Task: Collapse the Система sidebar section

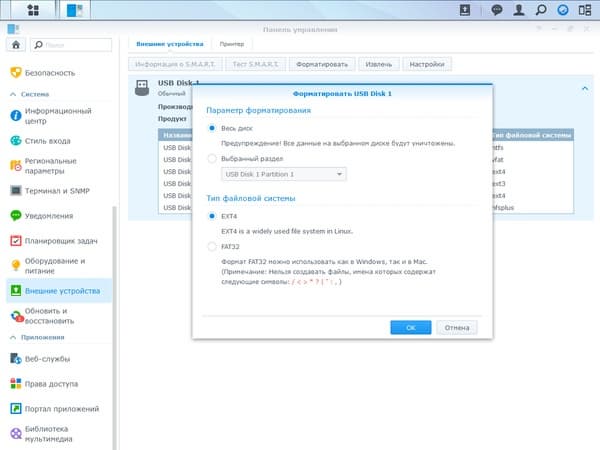Action: (13, 94)
